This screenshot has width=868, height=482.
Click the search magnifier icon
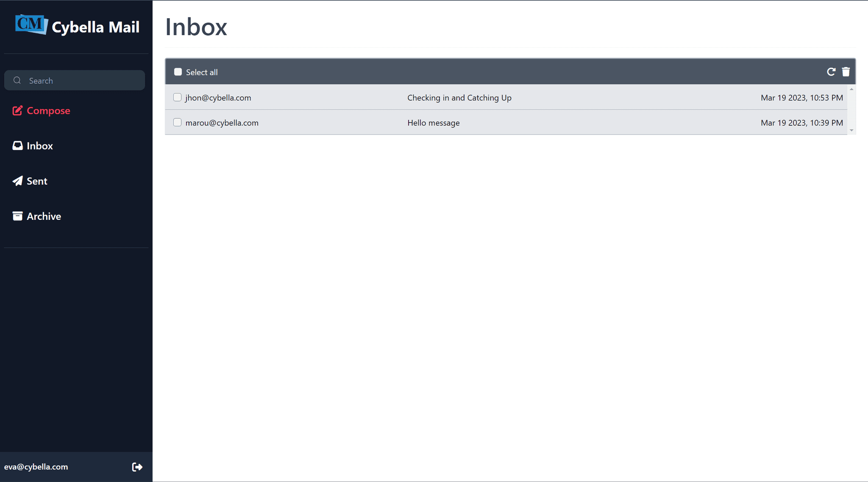pyautogui.click(x=17, y=80)
